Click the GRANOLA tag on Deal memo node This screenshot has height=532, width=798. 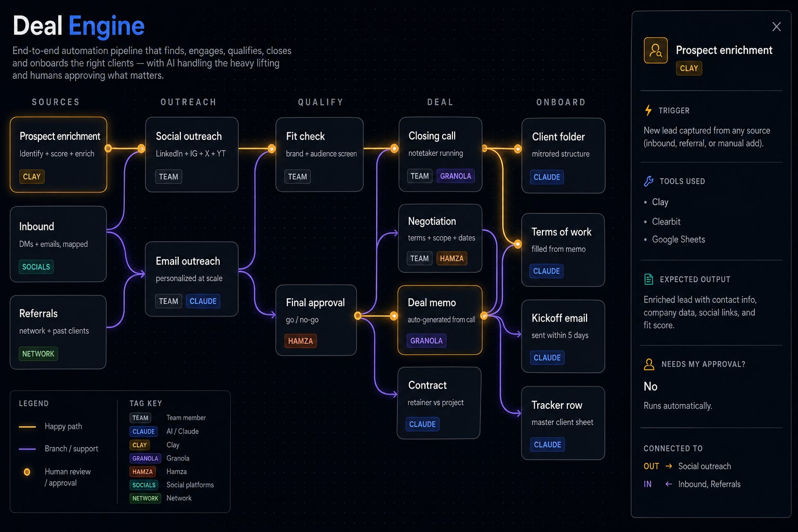click(x=427, y=341)
